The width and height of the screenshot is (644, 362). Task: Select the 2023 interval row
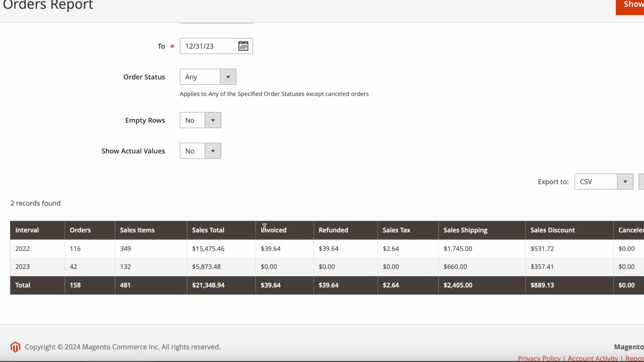(22, 266)
